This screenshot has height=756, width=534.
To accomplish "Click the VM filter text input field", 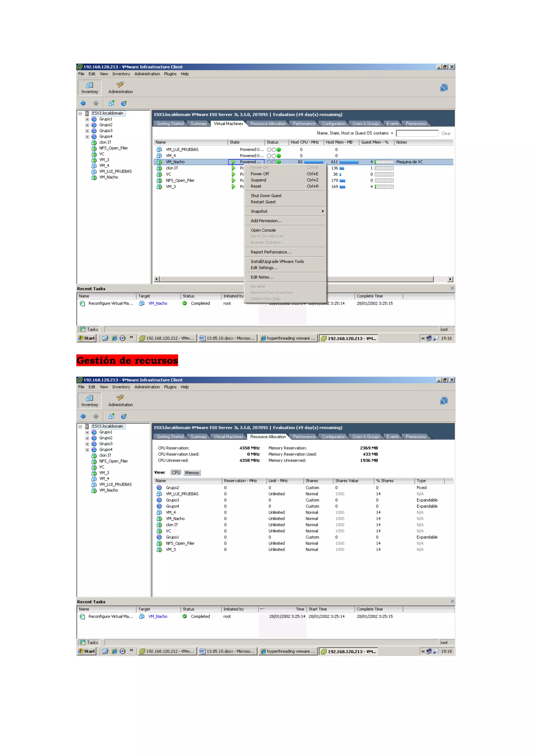I will pyautogui.click(x=417, y=133).
